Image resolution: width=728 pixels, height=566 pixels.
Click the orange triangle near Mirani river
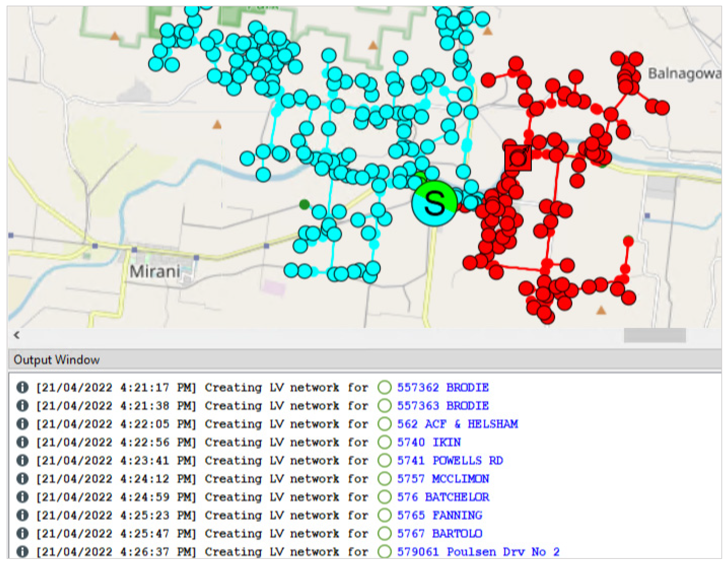tap(217, 125)
